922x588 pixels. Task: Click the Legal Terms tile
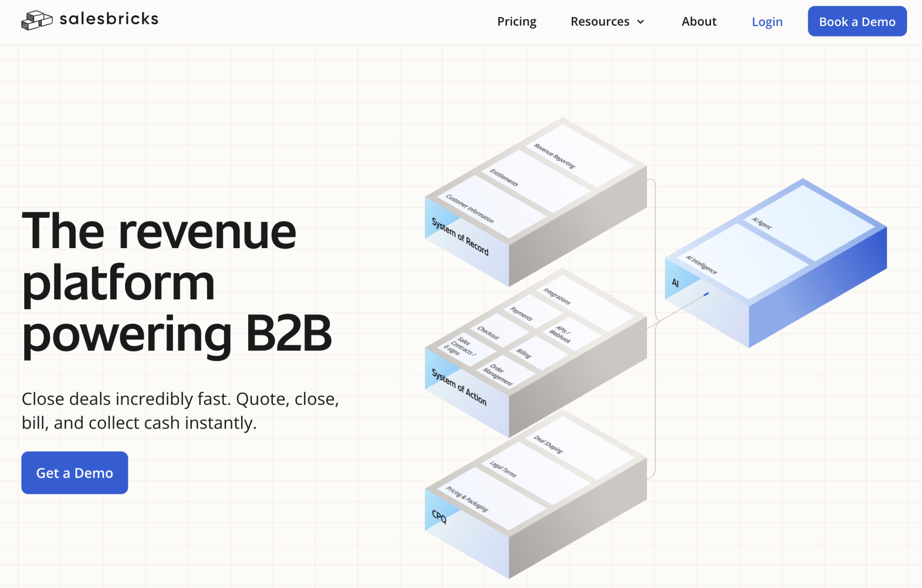(x=536, y=473)
